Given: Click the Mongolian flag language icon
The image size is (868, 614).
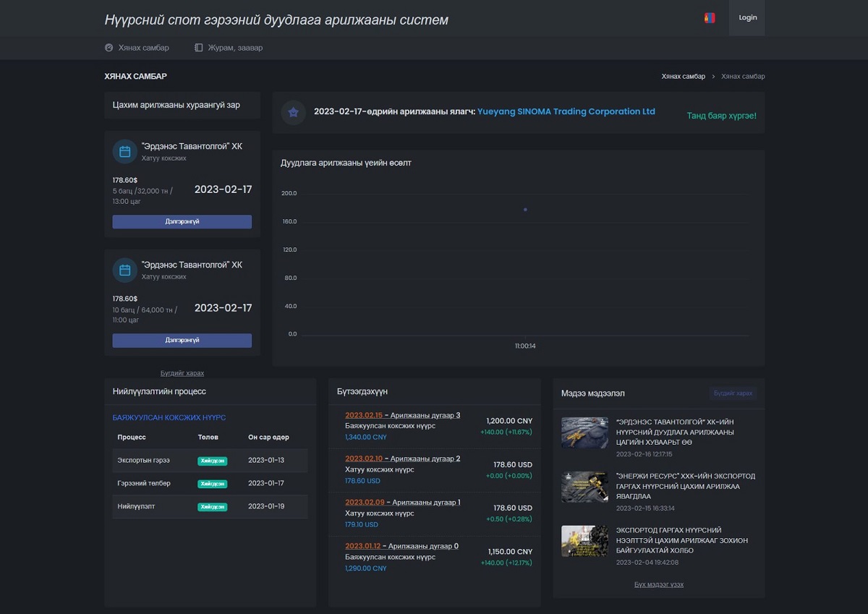Looking at the screenshot, I should 709,18.
